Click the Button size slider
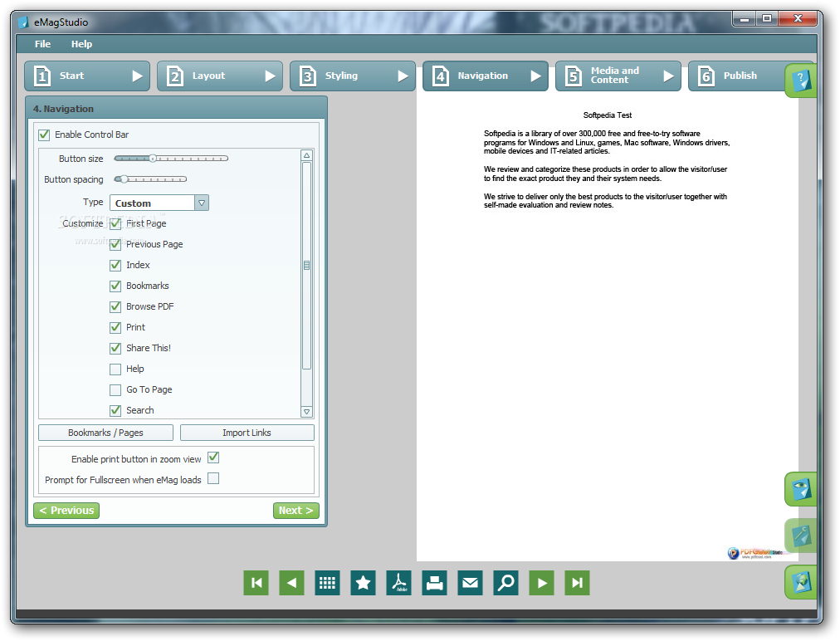This screenshot has width=840, height=641. (x=172, y=158)
